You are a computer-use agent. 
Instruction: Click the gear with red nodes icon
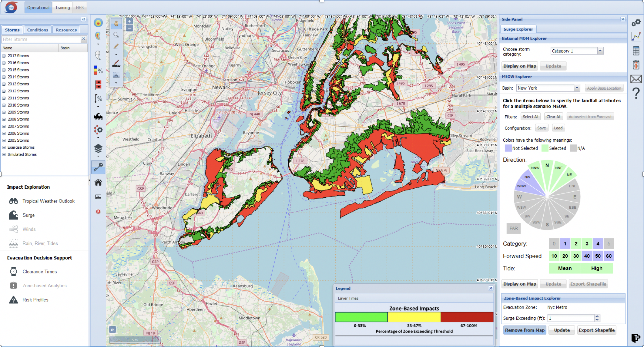click(x=98, y=130)
